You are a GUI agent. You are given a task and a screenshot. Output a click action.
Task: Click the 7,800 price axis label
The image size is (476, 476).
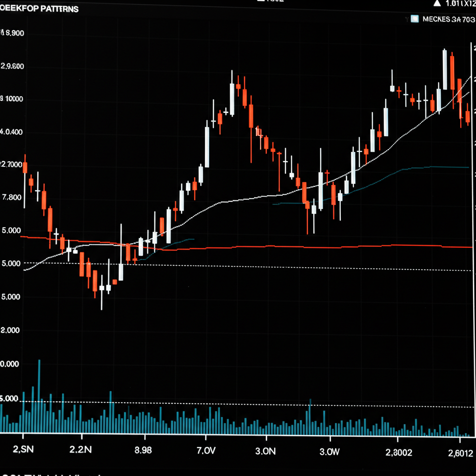12,198
